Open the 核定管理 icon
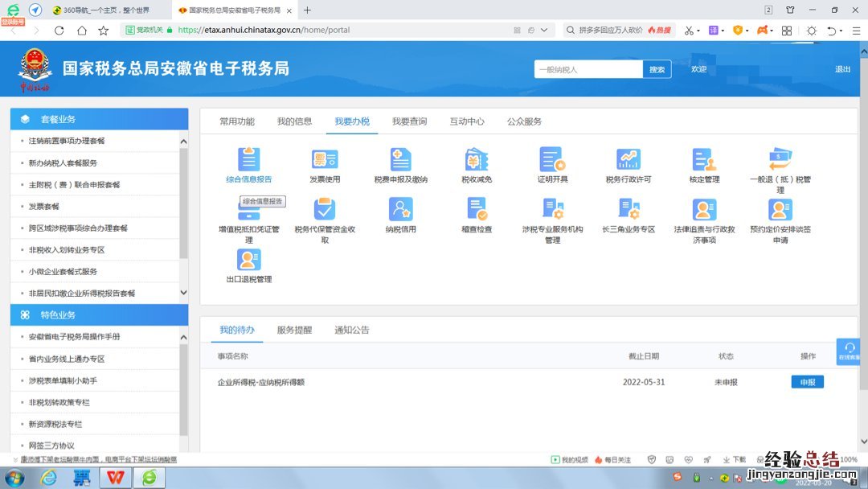This screenshot has width=868, height=489. pyautogui.click(x=704, y=160)
